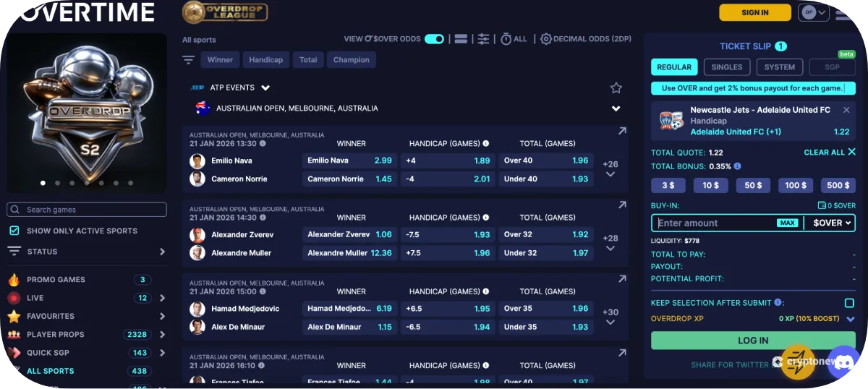Uncheck Show Only Active Sports
The height and width of the screenshot is (389, 868).
click(x=14, y=231)
